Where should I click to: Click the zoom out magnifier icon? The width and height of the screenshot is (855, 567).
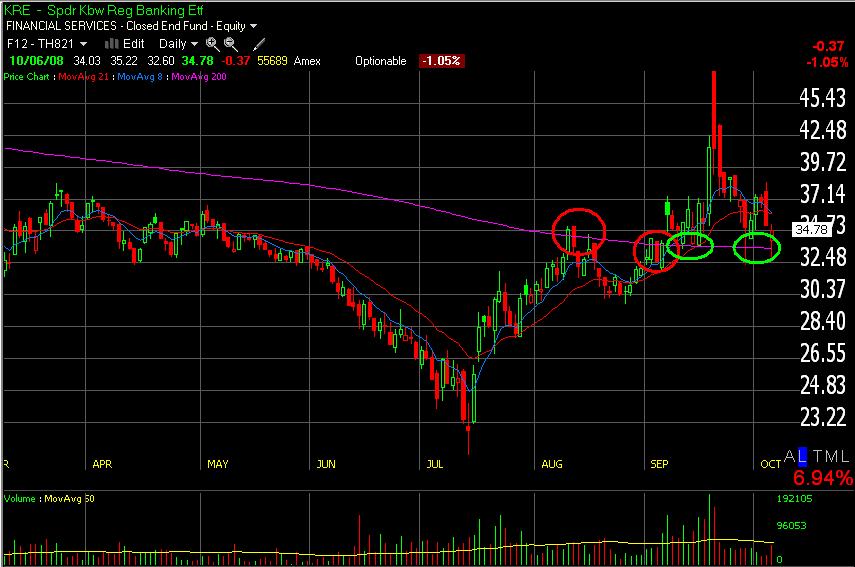pos(231,44)
